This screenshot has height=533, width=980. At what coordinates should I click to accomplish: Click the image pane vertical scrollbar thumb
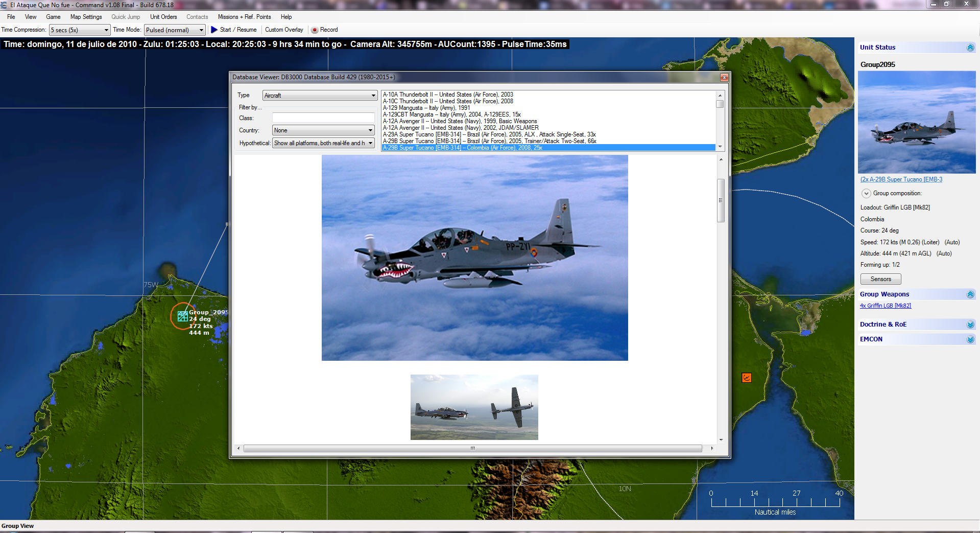(x=721, y=200)
